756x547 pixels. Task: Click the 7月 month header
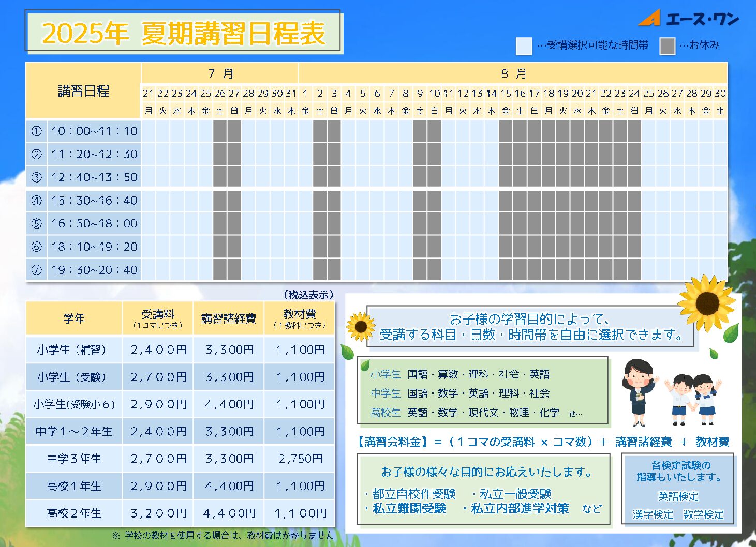click(220, 73)
